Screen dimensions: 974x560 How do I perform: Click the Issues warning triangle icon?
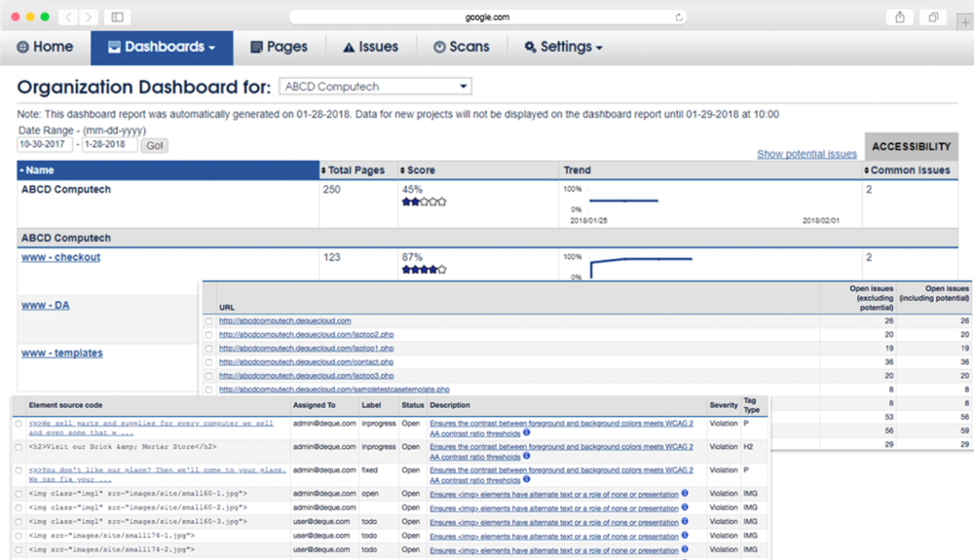point(349,47)
